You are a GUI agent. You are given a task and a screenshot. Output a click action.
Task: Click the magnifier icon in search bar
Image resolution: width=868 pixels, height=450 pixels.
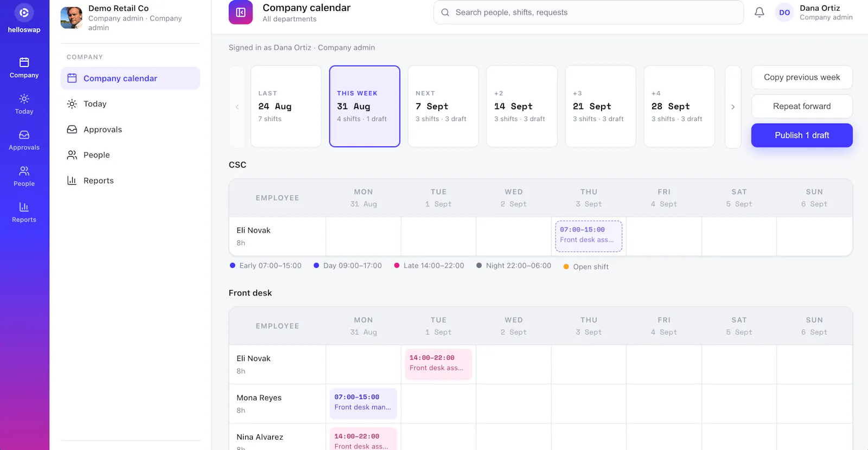[445, 12]
